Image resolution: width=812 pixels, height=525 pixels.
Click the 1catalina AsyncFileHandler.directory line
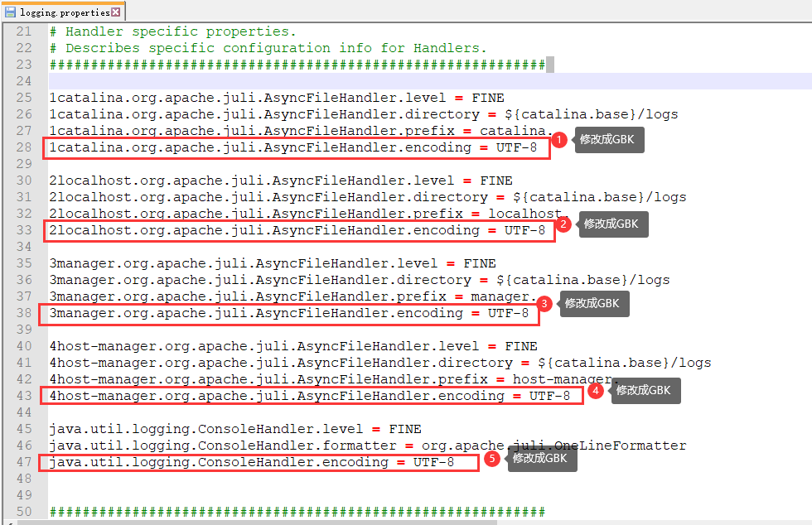coord(364,114)
